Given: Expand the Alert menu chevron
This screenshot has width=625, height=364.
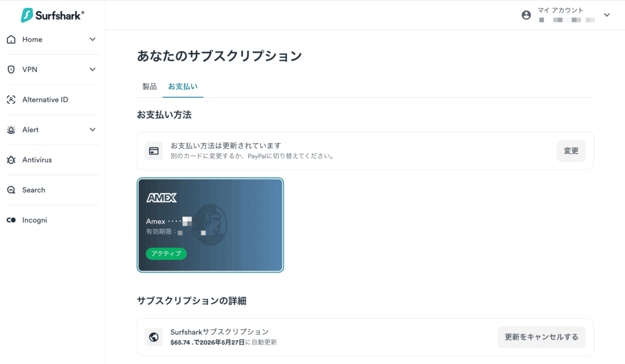Looking at the screenshot, I should click(93, 130).
